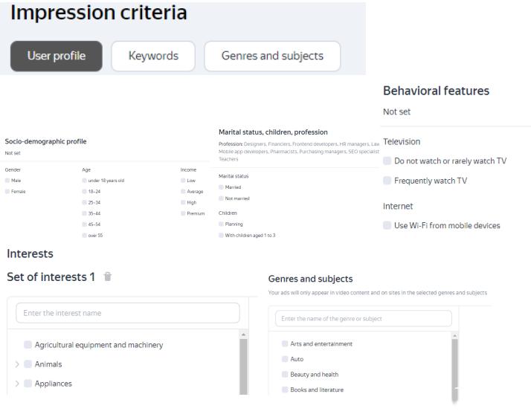Expand the Animals interest category
The image size is (531, 420).
click(17, 364)
